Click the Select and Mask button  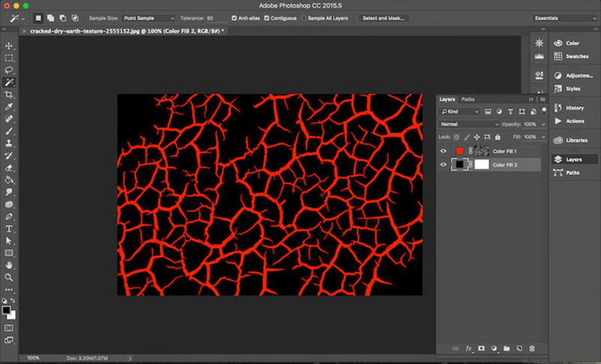[384, 17]
